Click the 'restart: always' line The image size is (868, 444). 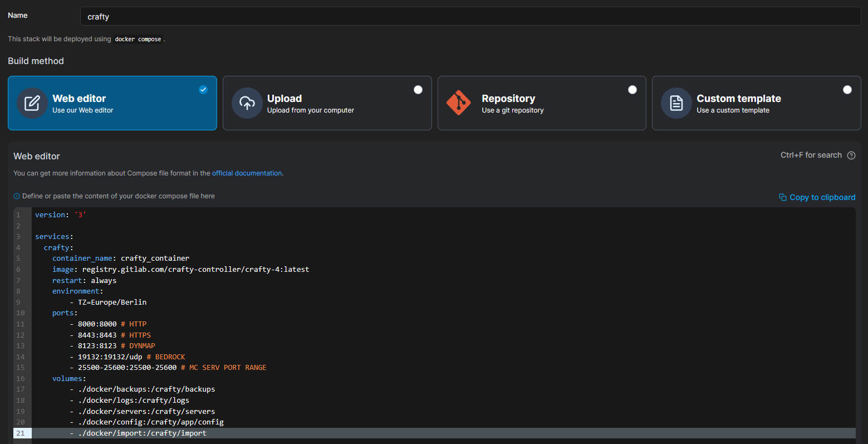[x=84, y=280]
